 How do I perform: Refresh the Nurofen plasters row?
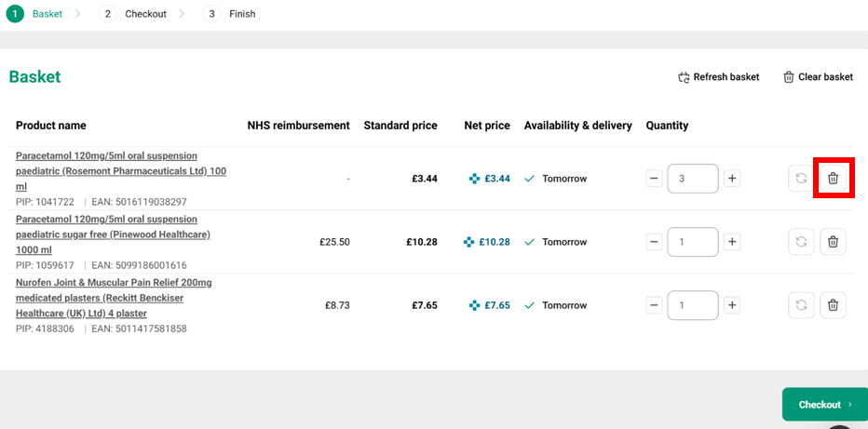click(800, 305)
